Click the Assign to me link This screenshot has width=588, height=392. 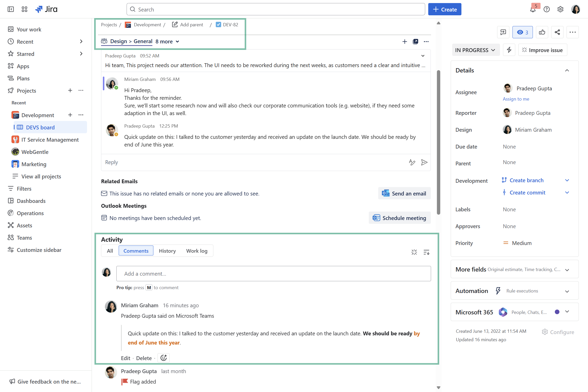(x=516, y=99)
